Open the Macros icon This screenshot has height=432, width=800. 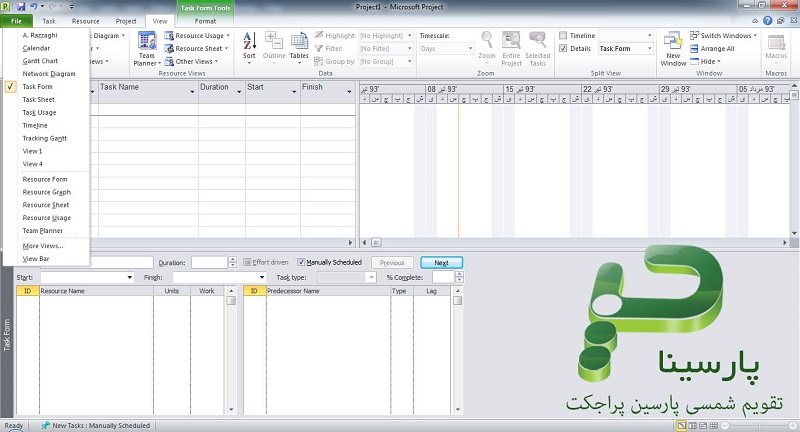776,42
